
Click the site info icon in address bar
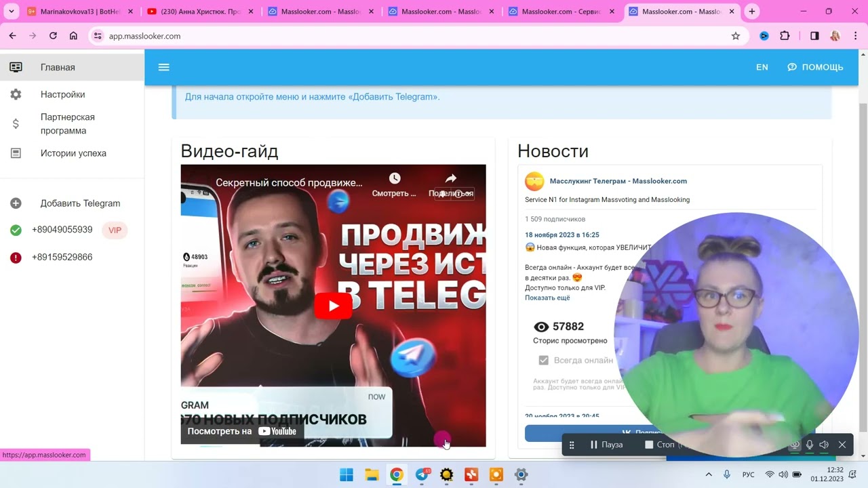[98, 36]
